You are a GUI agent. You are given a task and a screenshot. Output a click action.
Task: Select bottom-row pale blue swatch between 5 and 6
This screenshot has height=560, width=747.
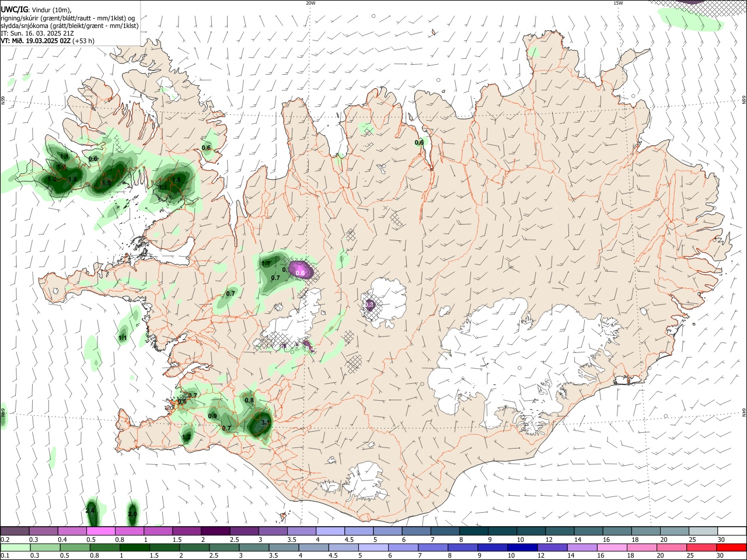[x=372, y=547]
